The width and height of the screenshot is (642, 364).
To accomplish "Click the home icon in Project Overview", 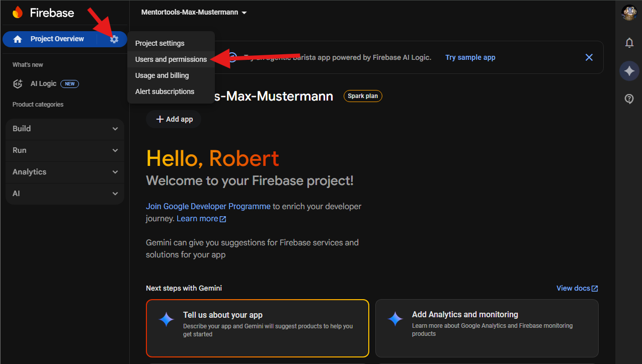I will point(18,39).
